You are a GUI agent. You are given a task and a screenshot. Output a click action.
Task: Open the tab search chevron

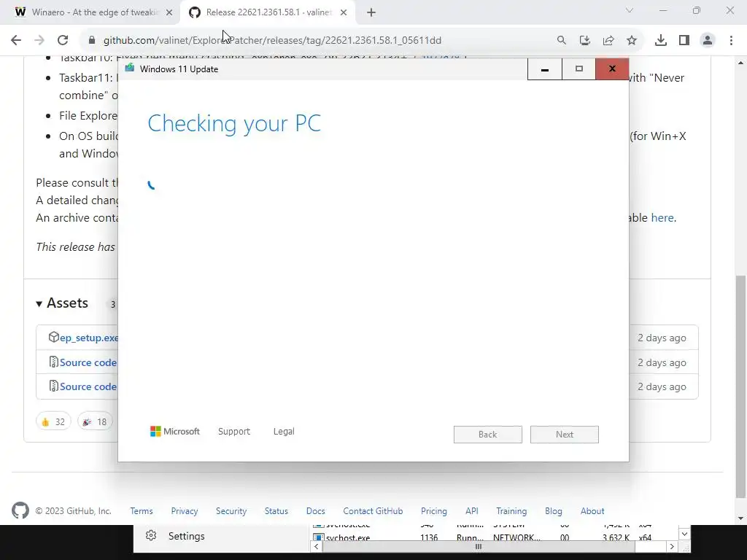[x=630, y=10]
